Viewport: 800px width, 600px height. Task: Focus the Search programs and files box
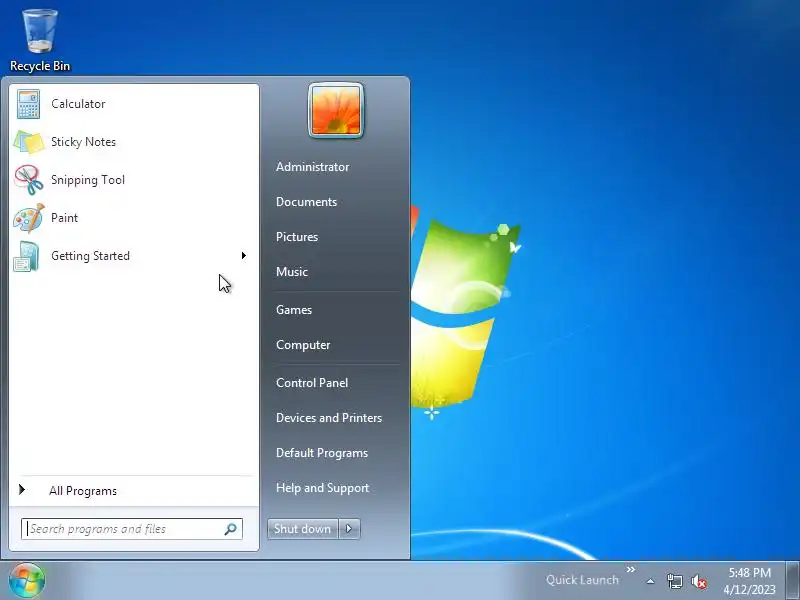pyautogui.click(x=132, y=529)
